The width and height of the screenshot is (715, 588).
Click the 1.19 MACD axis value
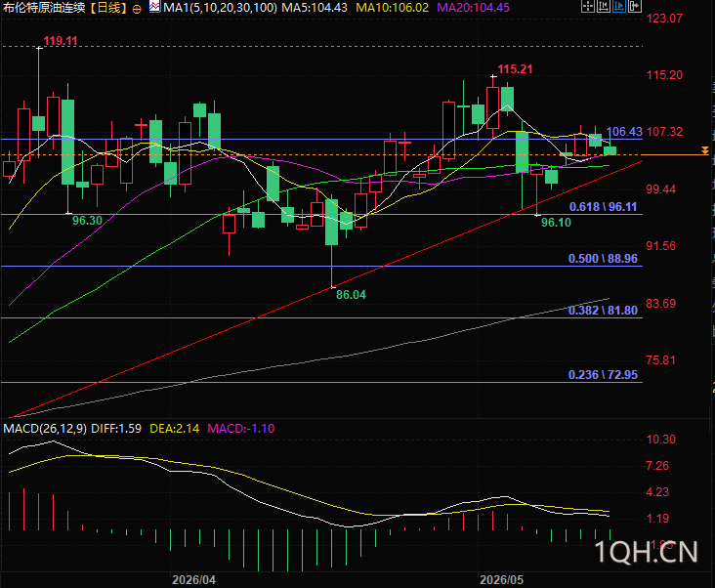[657, 519]
